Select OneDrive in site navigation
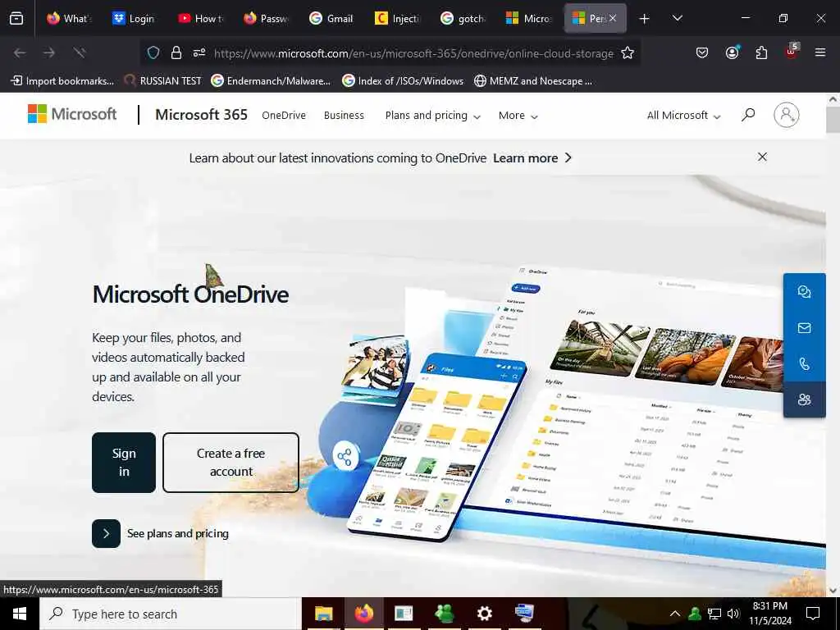Viewport: 840px width, 630px height. tap(284, 115)
